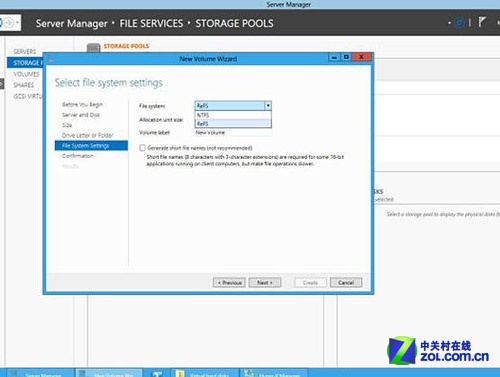
Task: Click the Previous button
Action: 229,283
